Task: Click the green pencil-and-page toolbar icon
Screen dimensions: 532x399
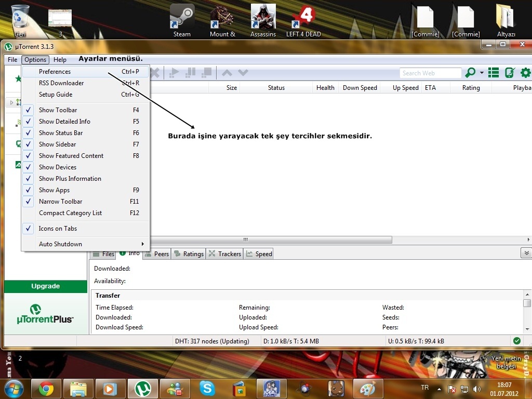Action: click(510, 73)
